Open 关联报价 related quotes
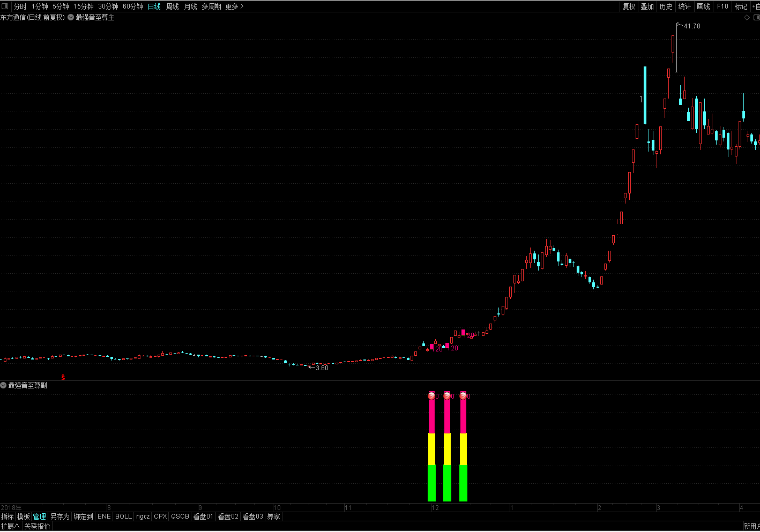The image size is (760, 532). click(37, 526)
